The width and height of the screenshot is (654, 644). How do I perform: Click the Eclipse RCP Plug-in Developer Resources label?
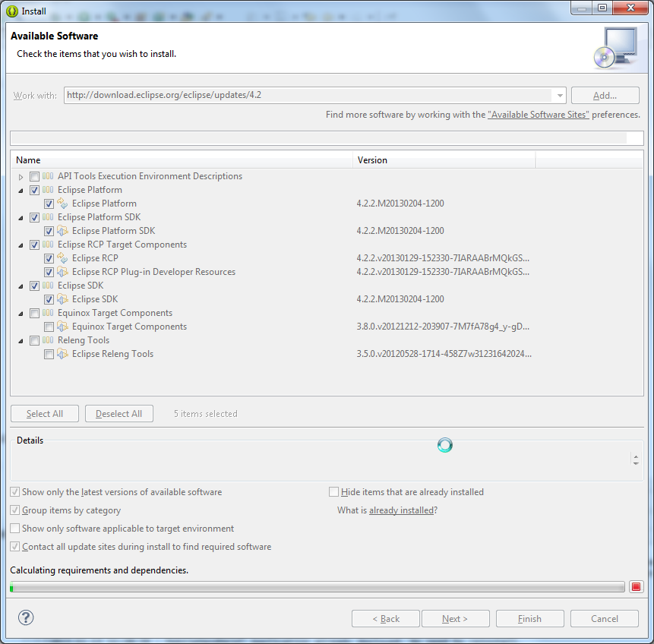point(153,272)
